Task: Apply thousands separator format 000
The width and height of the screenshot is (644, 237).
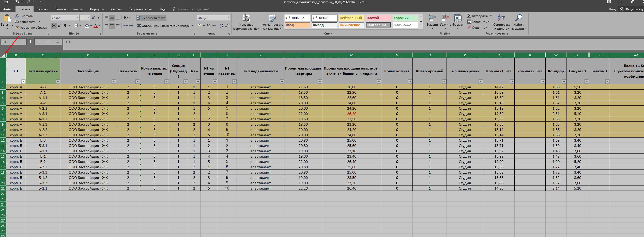Action: [x=214, y=26]
